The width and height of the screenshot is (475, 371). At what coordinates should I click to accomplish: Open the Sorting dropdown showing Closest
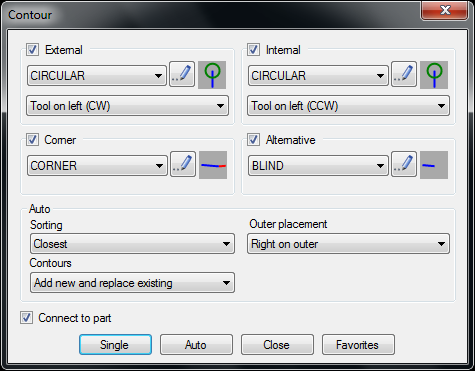click(x=132, y=244)
